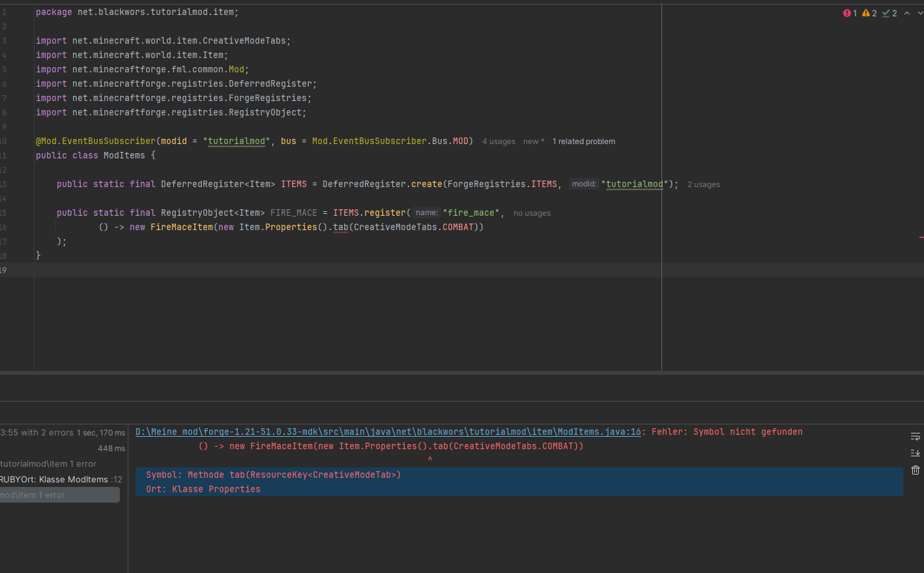Open '1 related problem' hint

[x=583, y=141]
